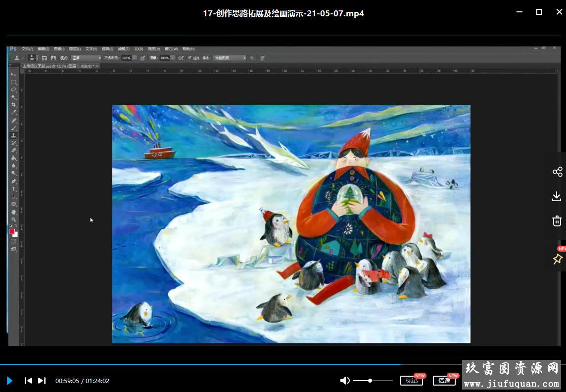
Task: Open the 样本 sample source dropdown
Action: pyautogui.click(x=230, y=58)
